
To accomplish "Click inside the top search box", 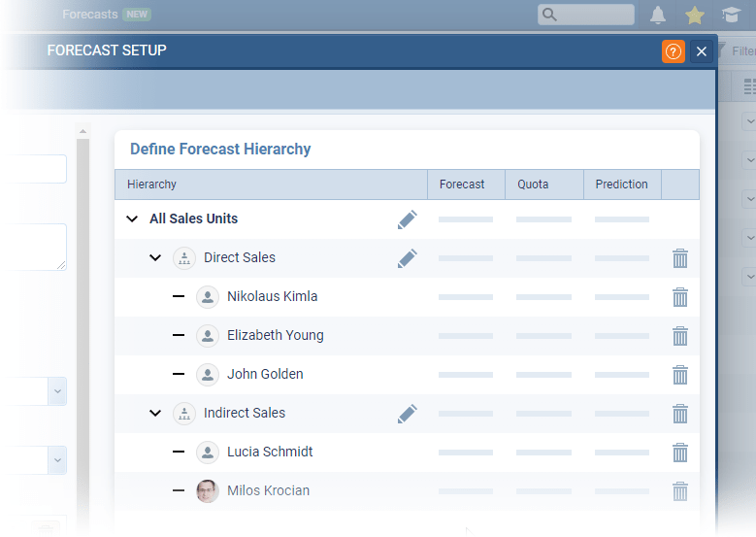I will [x=594, y=15].
